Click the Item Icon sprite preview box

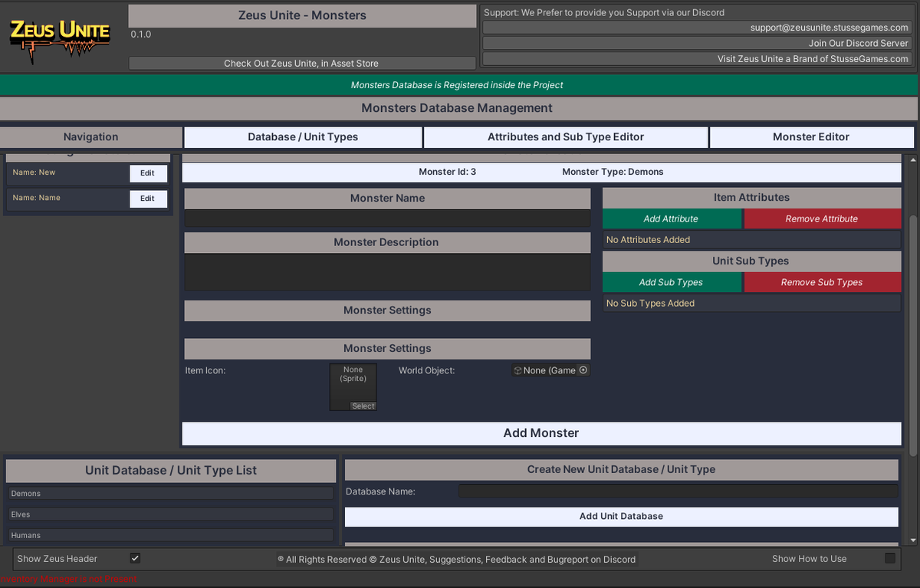353,386
